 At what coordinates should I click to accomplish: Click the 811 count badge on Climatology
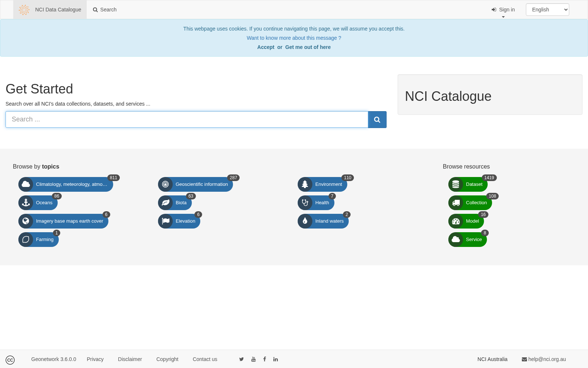pyautogui.click(x=114, y=178)
